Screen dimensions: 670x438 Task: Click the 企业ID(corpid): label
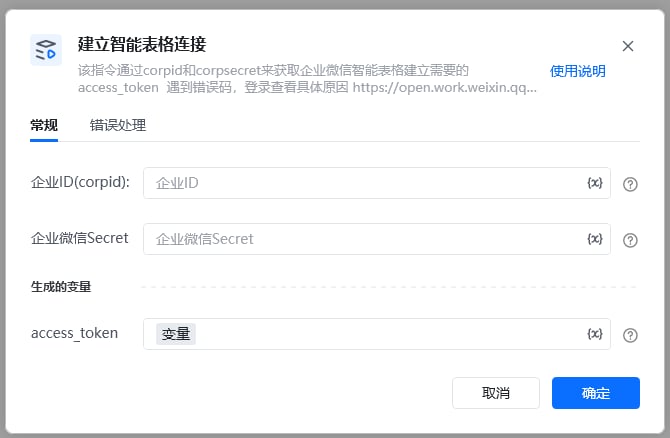[x=80, y=182]
